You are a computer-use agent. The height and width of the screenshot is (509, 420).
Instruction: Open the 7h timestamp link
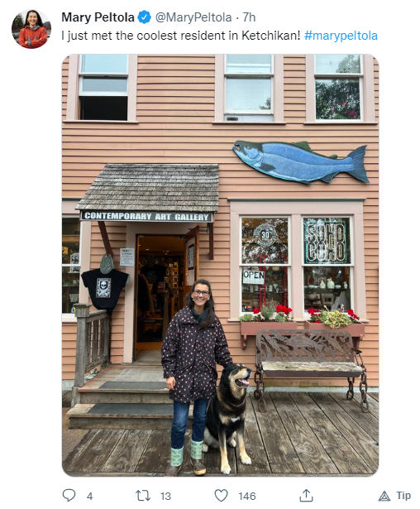click(x=249, y=17)
